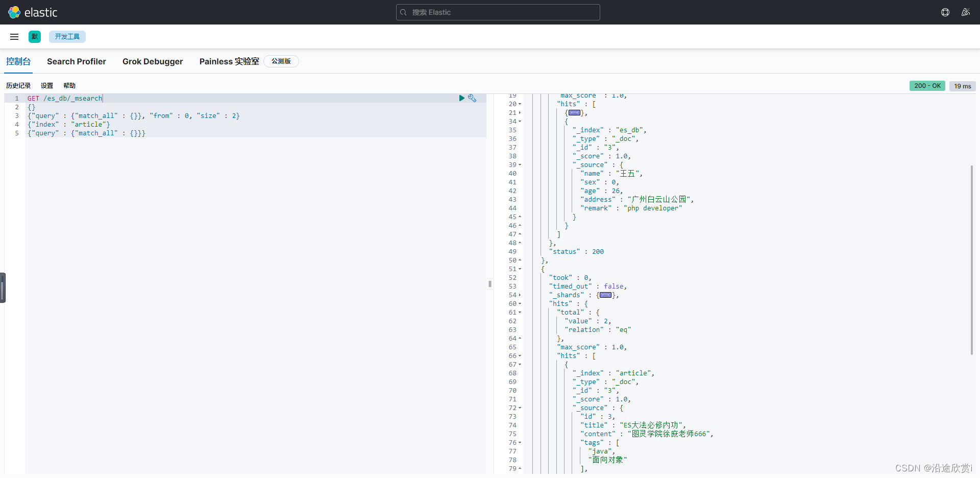This screenshot has width=980, height=478.
Task: Expand the collapsed block badge on line 21
Action: 574,113
